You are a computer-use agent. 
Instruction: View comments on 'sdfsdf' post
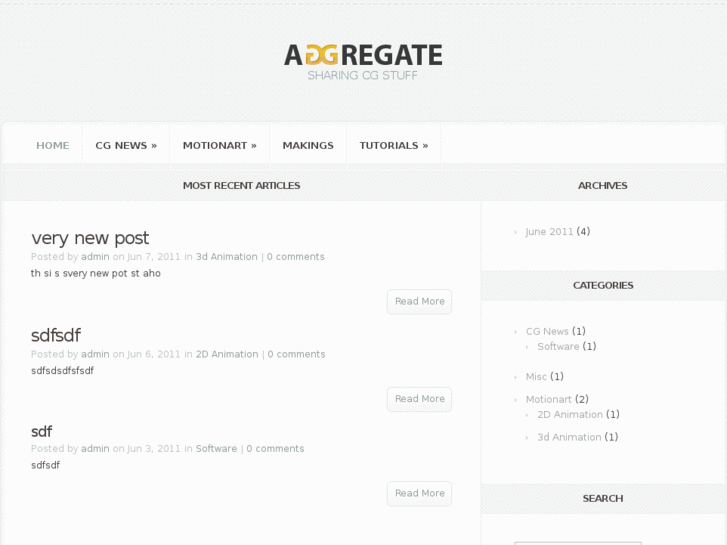tap(296, 354)
